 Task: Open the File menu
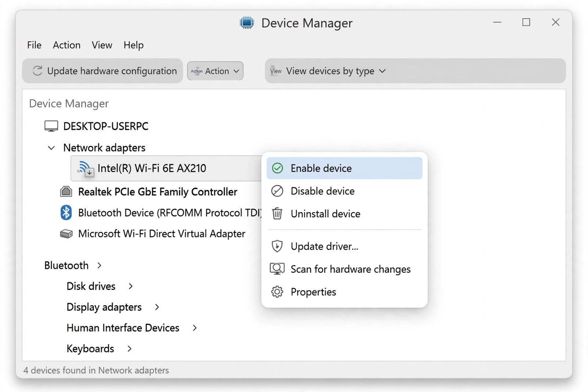click(x=34, y=45)
